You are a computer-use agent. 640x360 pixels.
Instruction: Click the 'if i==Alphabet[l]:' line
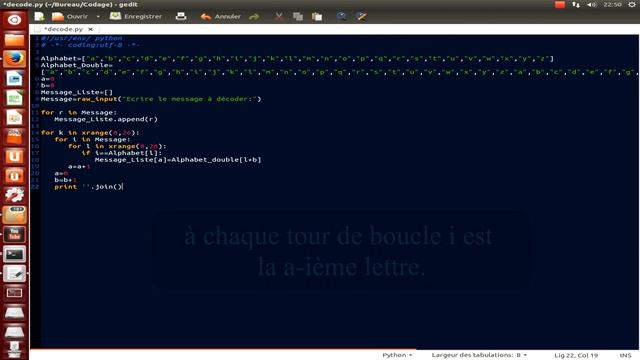pyautogui.click(x=122, y=153)
